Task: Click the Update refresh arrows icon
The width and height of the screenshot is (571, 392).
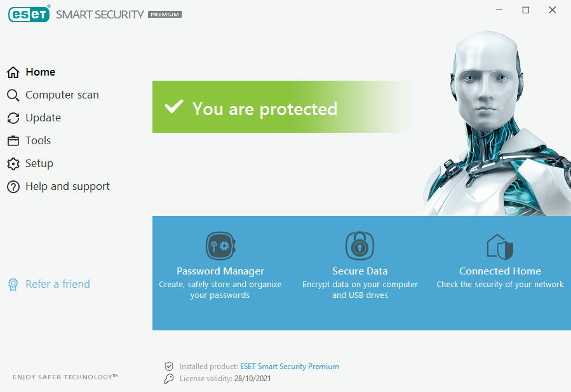Action: 13,118
